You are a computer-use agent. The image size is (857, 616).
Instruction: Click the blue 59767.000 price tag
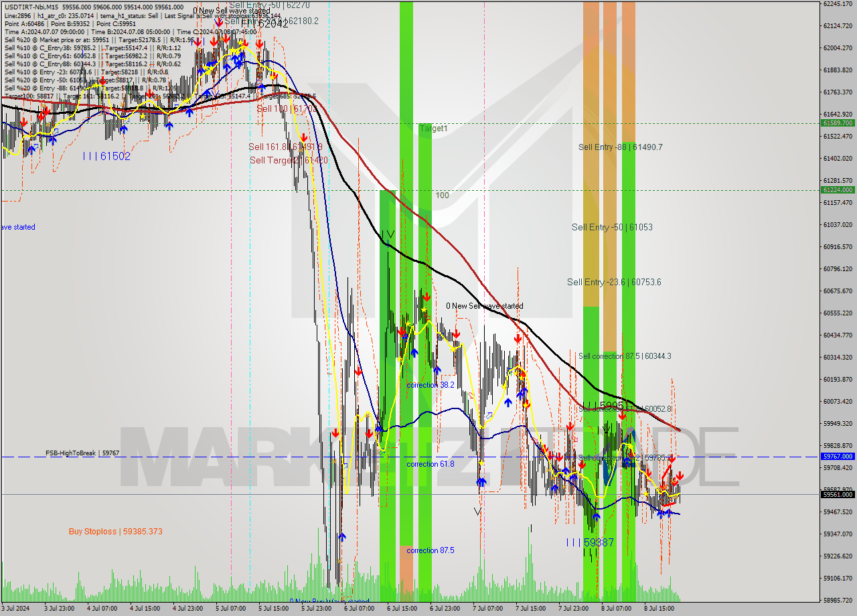838,456
